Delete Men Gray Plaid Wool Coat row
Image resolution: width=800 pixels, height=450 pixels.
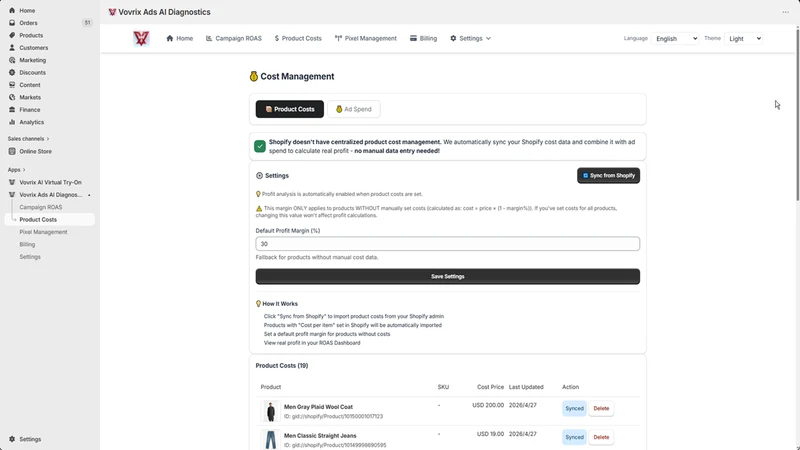pos(601,408)
